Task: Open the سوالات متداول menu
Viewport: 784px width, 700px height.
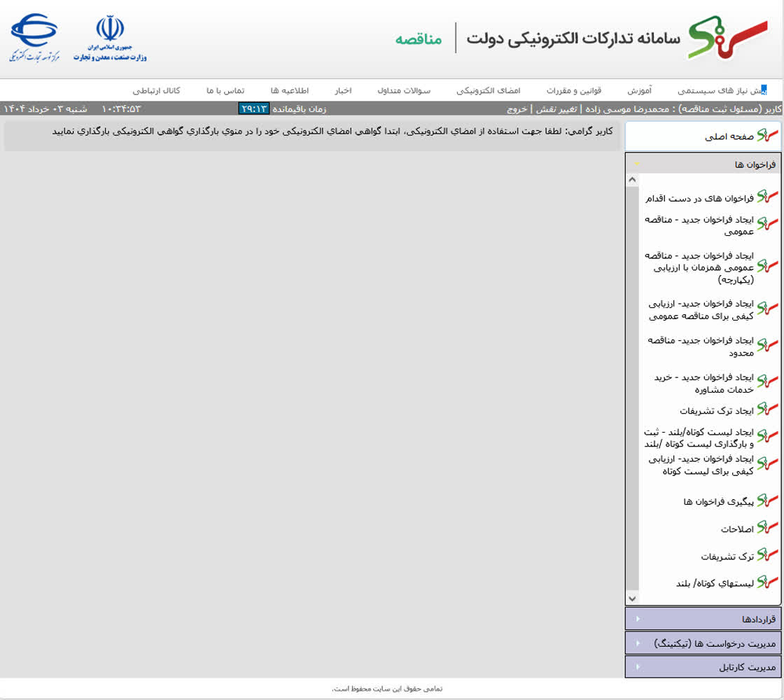Action: 404,90
